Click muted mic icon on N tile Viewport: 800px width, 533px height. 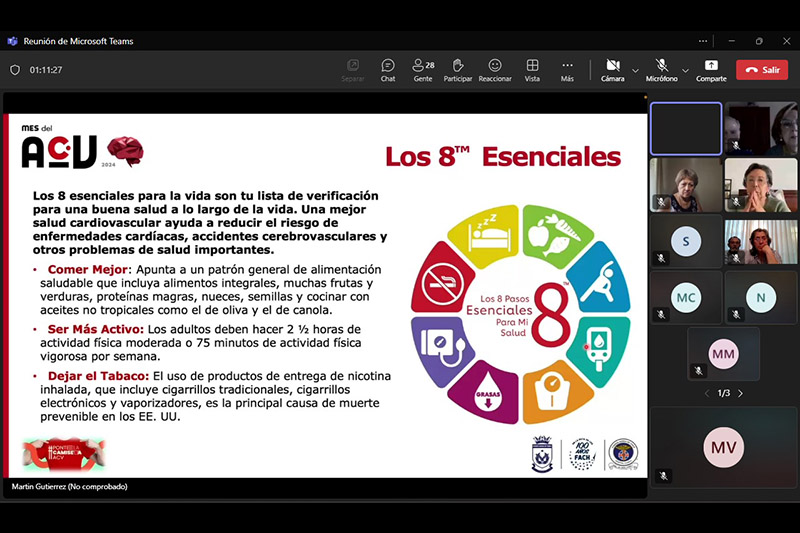(736, 314)
